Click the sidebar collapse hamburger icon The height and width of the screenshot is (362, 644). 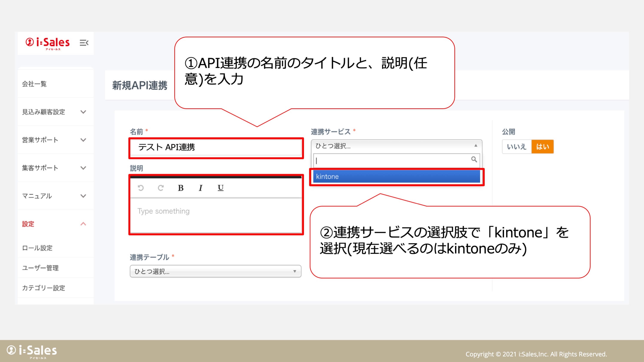pos(84,43)
